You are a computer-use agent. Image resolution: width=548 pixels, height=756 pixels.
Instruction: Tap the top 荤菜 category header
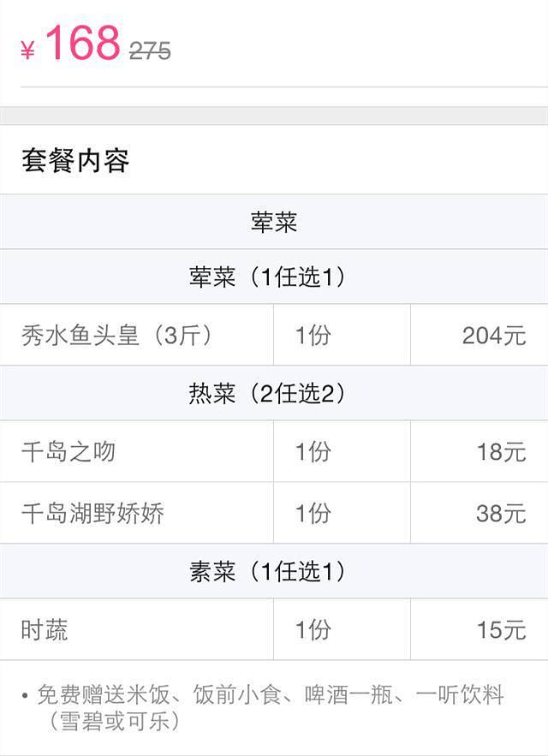pos(274,223)
